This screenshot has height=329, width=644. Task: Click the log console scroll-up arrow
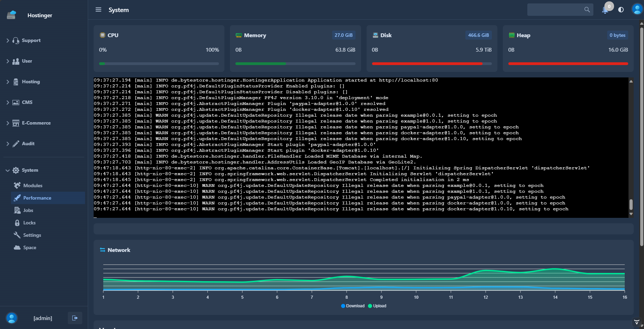pyautogui.click(x=631, y=82)
